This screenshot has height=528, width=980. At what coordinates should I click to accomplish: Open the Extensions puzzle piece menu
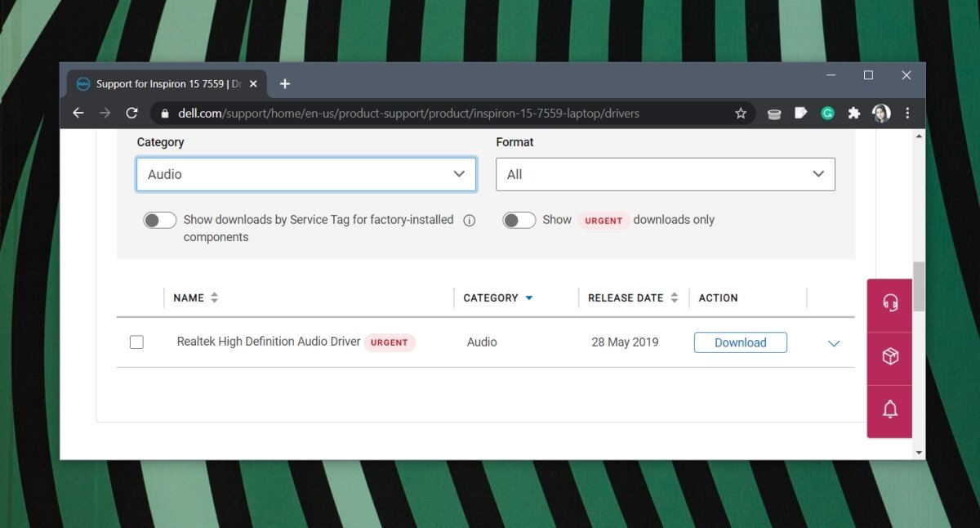(854, 113)
